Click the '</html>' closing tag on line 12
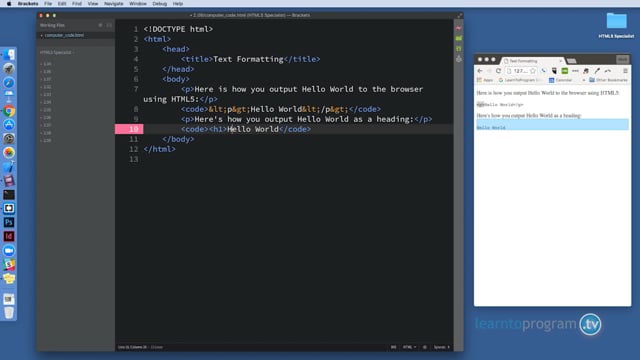Image resolution: width=640 pixels, height=360 pixels. pyautogui.click(x=160, y=149)
